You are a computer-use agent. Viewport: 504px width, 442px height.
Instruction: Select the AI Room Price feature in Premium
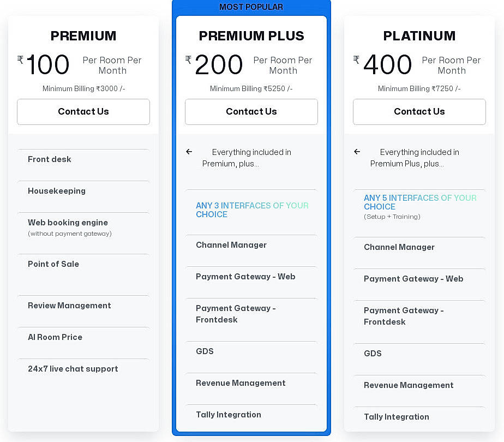tap(55, 337)
